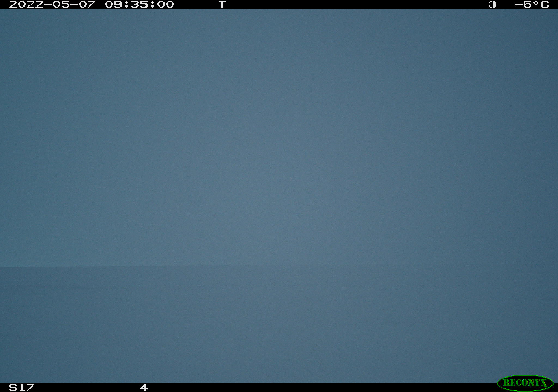Click the day value 07 in the date
This screenshot has height=392, width=558.
click(87, 4)
